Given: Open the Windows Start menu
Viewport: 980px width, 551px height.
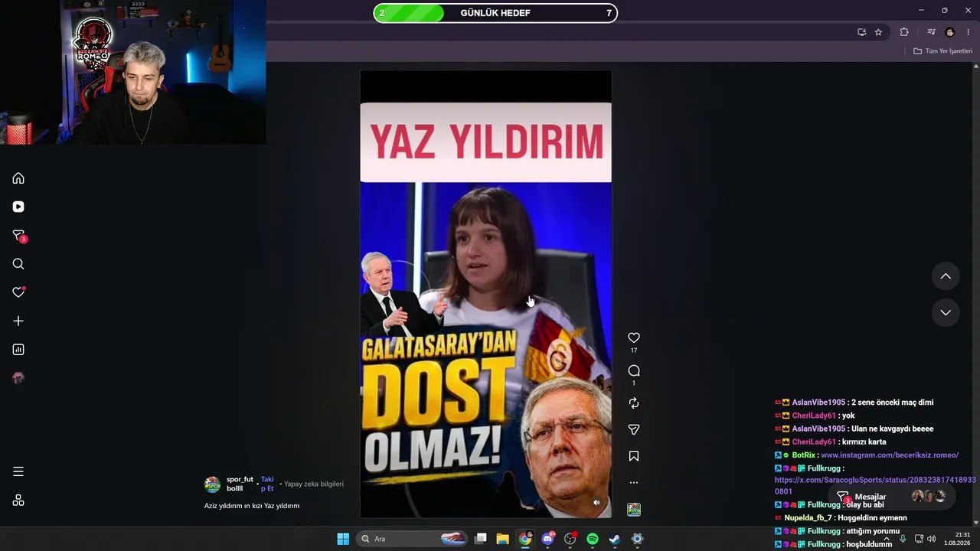Looking at the screenshot, I should (343, 539).
